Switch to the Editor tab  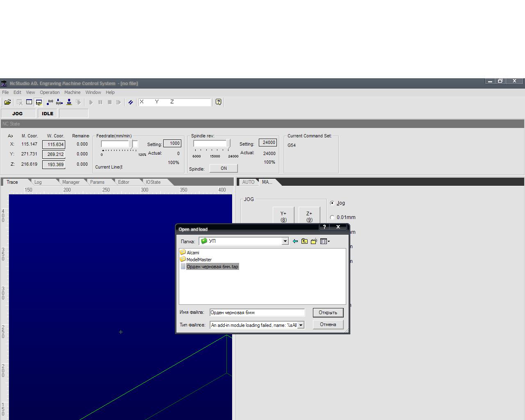(123, 182)
